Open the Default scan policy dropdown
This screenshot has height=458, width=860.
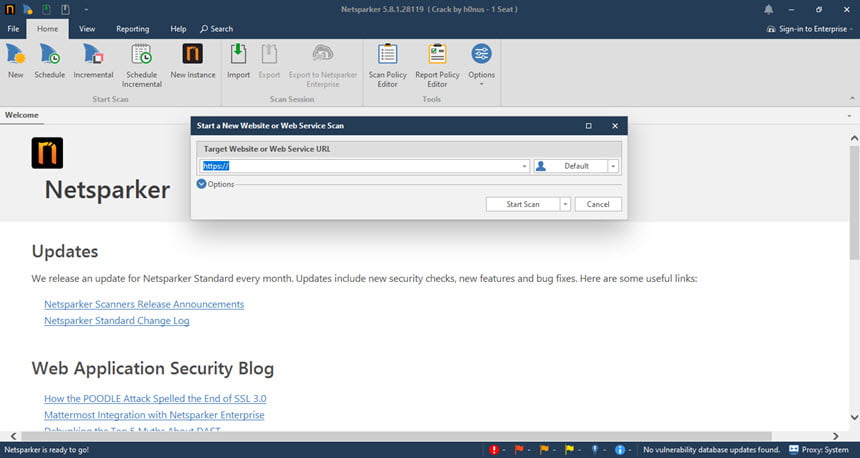(x=613, y=166)
